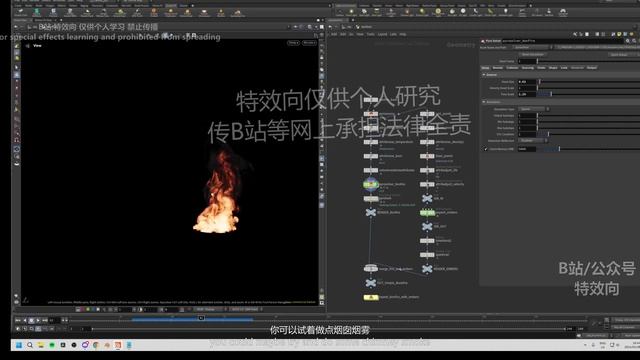Click the Windows Start button
640x360 pixels.
[19, 345]
